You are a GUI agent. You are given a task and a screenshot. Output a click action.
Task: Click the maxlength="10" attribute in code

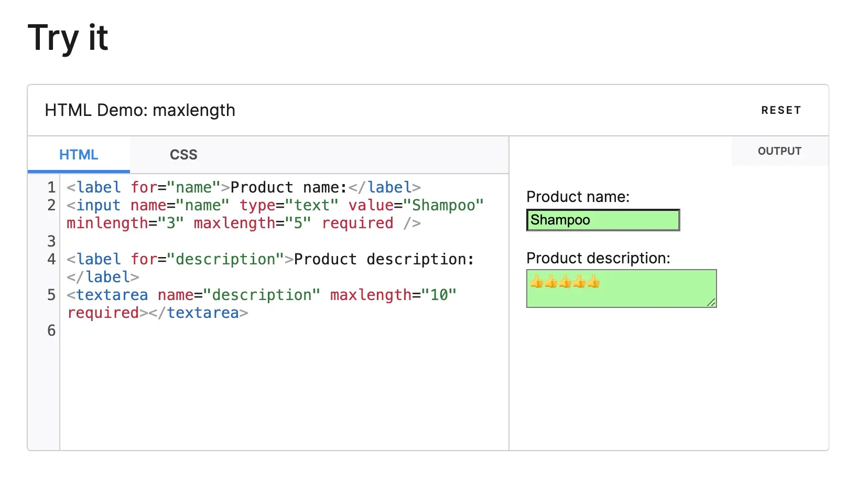[x=393, y=295]
